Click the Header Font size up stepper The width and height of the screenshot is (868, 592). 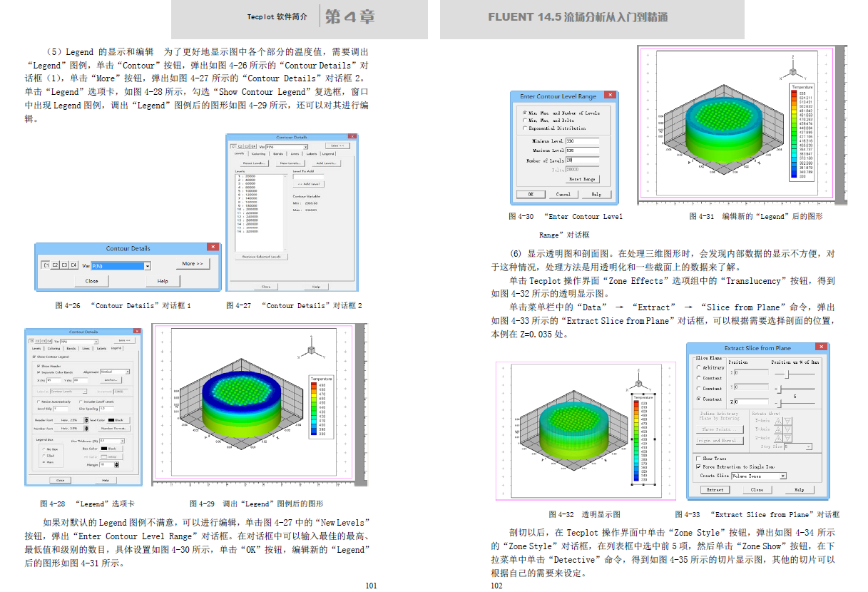pyautogui.click(x=86, y=417)
